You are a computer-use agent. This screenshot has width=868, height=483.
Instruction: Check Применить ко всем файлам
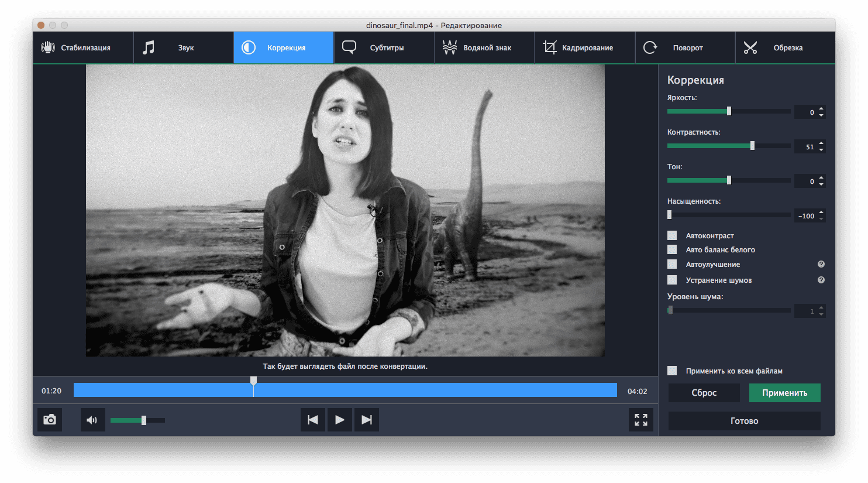tap(672, 371)
